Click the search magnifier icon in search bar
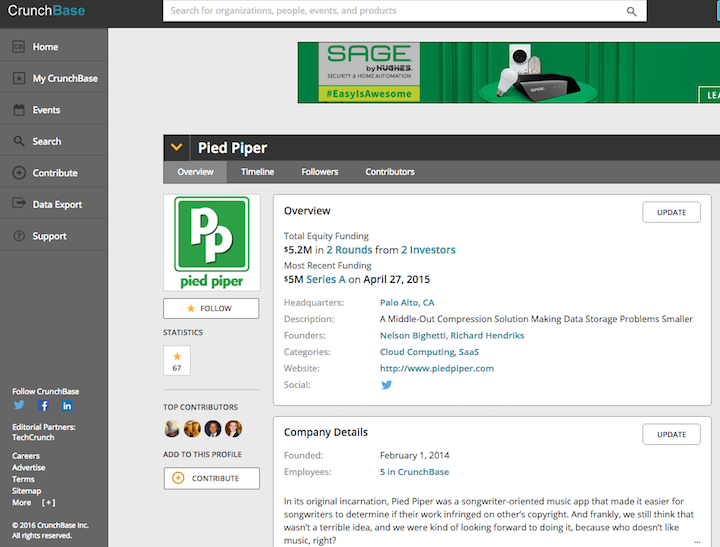The width and height of the screenshot is (720, 547). point(631,11)
